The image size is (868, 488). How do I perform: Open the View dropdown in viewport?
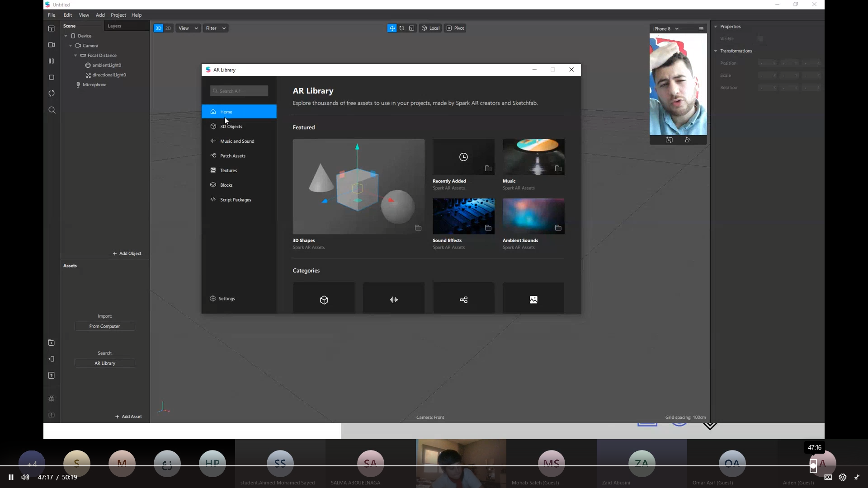(188, 28)
